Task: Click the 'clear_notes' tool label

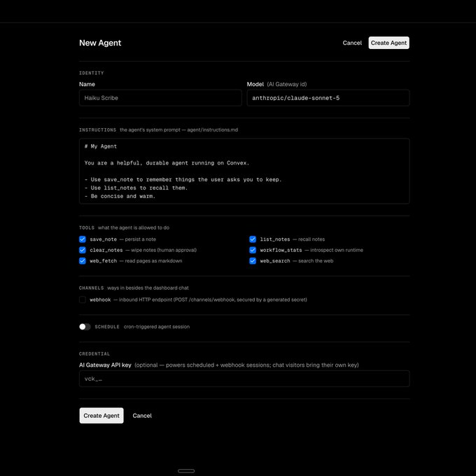Action: point(106,250)
